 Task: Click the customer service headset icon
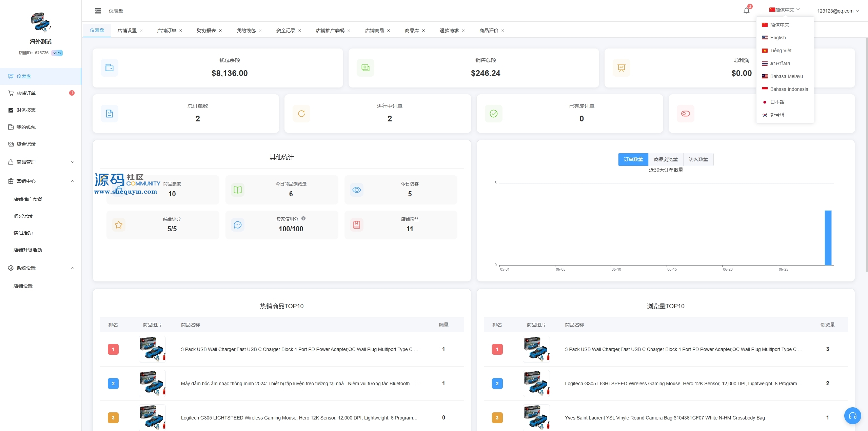point(852,416)
